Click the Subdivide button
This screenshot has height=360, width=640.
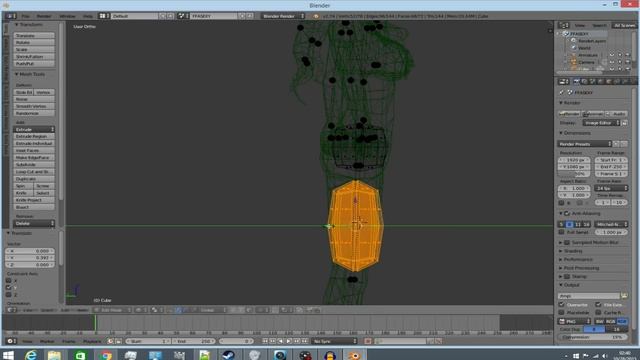[x=34, y=164]
